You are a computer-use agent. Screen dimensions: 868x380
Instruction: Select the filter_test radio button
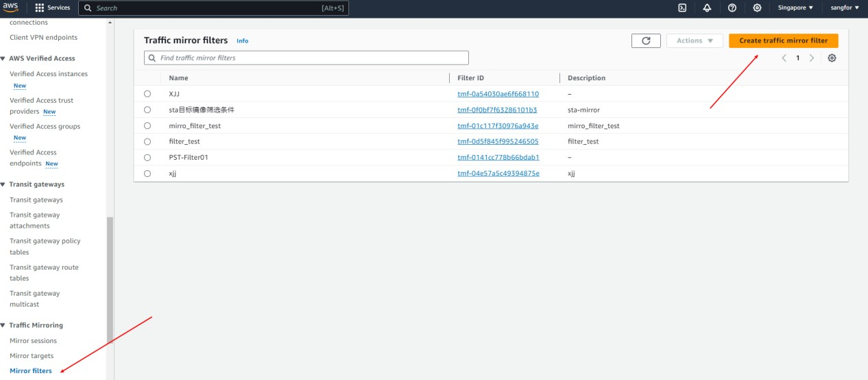point(147,141)
